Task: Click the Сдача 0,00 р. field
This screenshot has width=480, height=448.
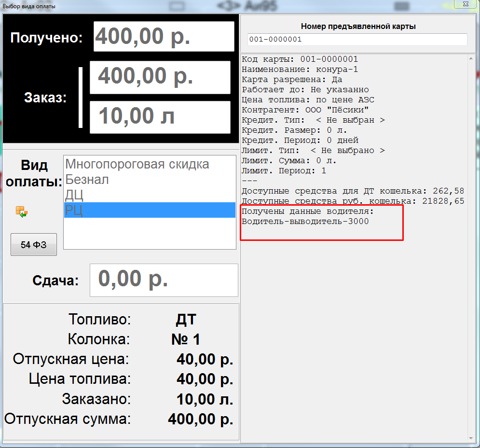Action: click(164, 280)
